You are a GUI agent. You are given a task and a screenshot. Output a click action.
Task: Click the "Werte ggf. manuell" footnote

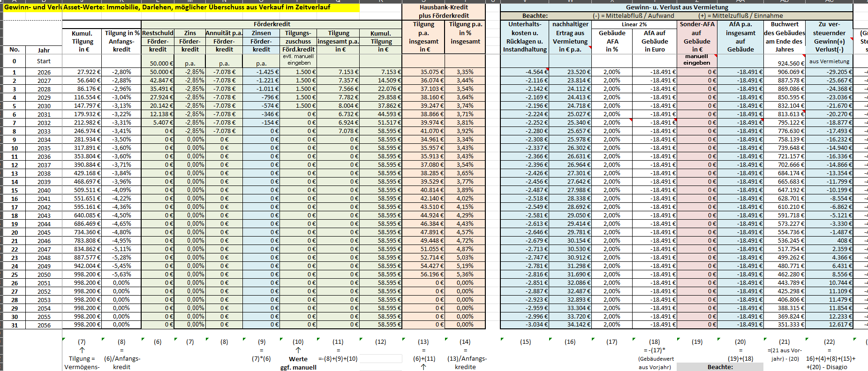click(298, 363)
